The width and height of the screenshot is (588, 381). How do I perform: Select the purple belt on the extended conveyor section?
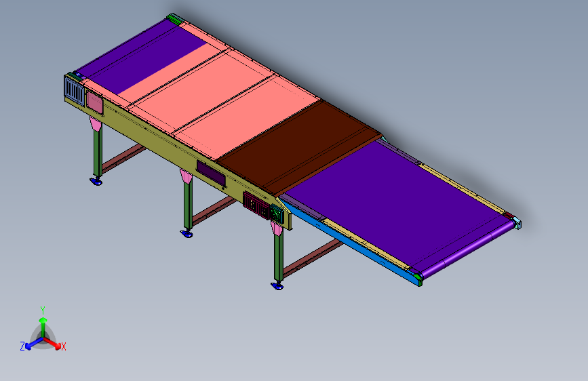(x=397, y=206)
